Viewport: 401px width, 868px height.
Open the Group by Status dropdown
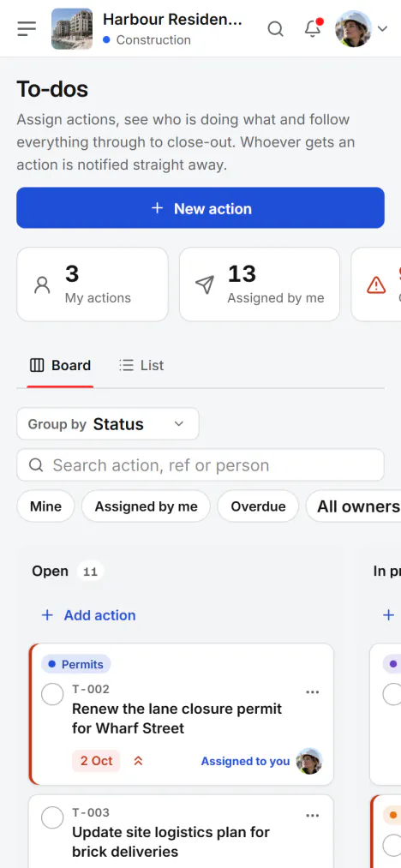[107, 424]
